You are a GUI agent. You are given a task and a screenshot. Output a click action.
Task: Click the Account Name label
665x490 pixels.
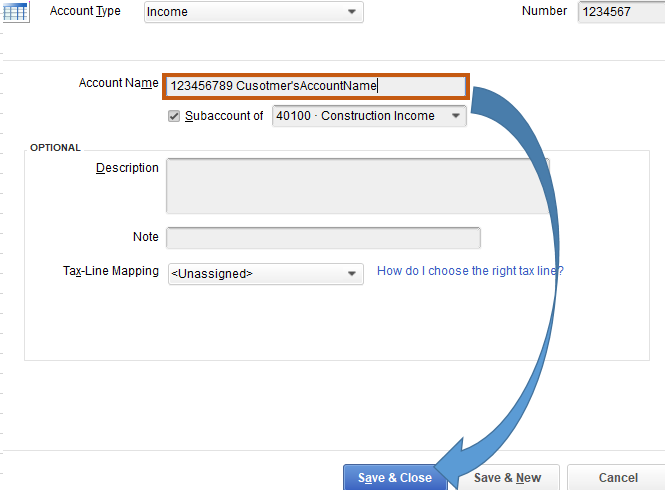(119, 83)
